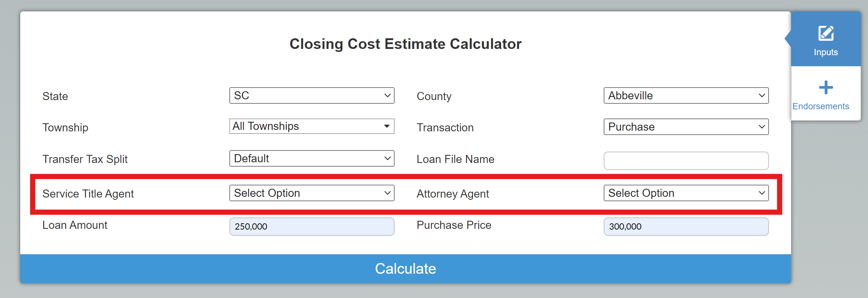This screenshot has height=298, width=868.
Task: Click the Attorney Agent chevron arrow
Action: point(762,193)
